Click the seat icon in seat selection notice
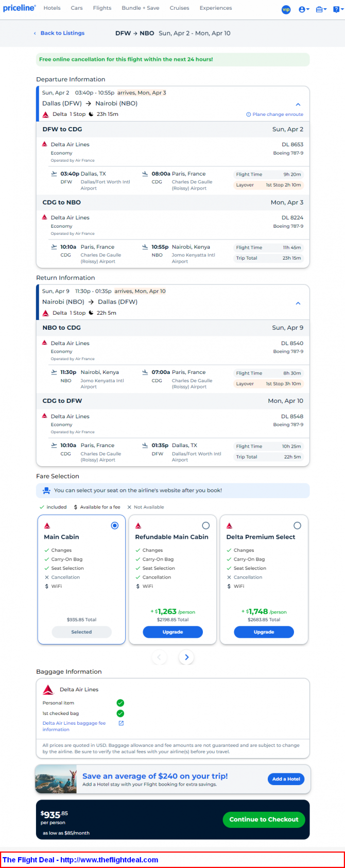This screenshot has height=868, width=345. (46, 490)
